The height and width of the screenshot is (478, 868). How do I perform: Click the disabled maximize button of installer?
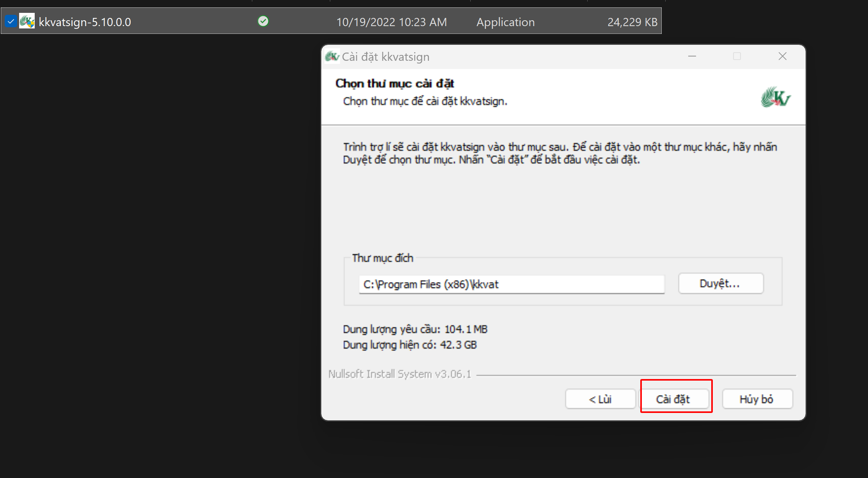click(737, 56)
